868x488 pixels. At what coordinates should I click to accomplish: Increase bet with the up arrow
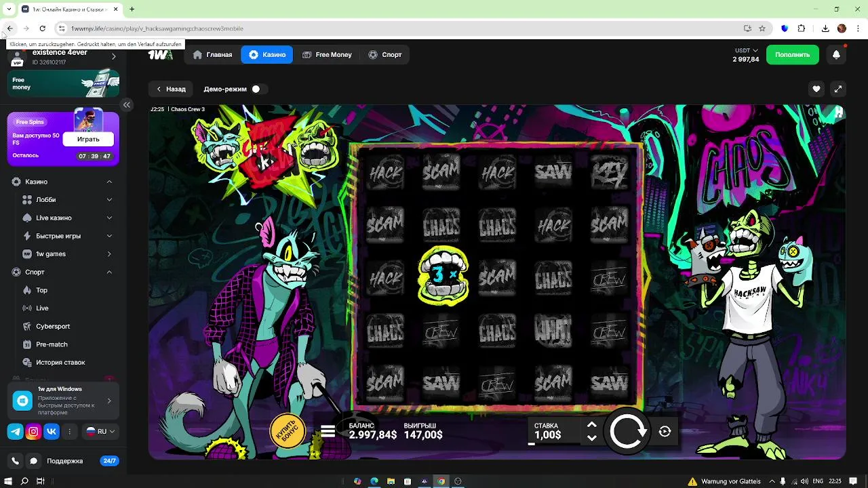click(x=591, y=425)
